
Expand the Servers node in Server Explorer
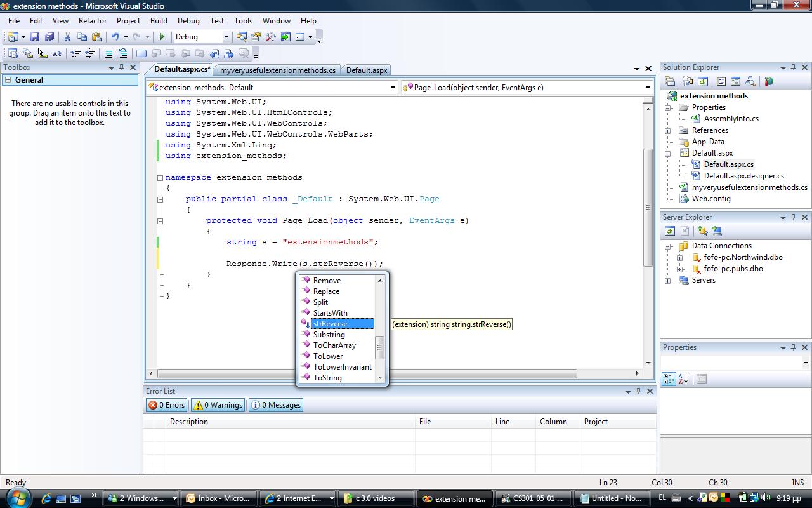668,280
